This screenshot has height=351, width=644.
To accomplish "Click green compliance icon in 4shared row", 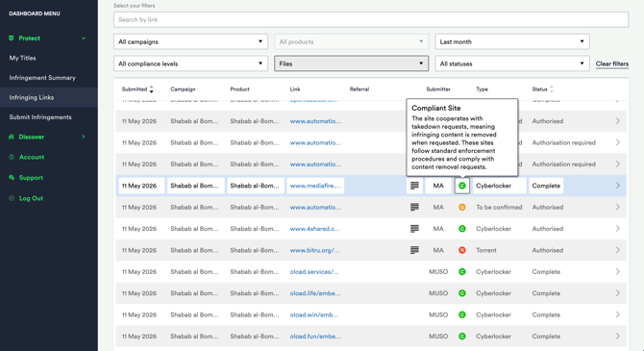I will click(462, 229).
